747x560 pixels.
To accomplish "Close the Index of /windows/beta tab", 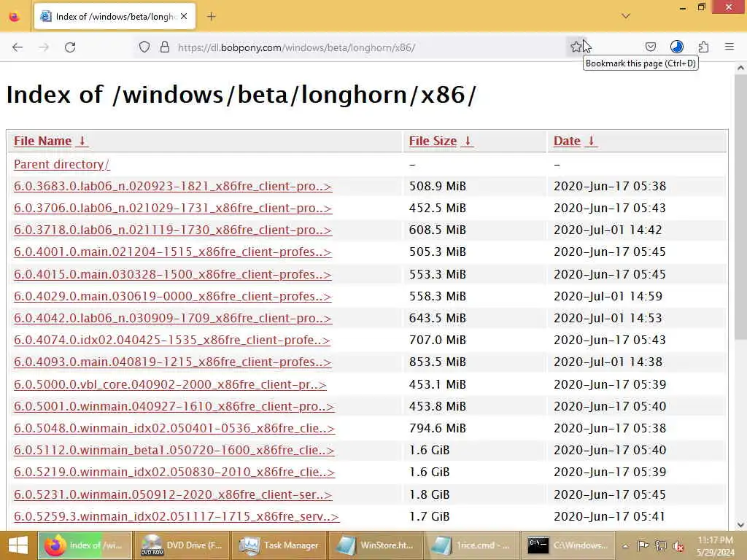I will pos(184,16).
